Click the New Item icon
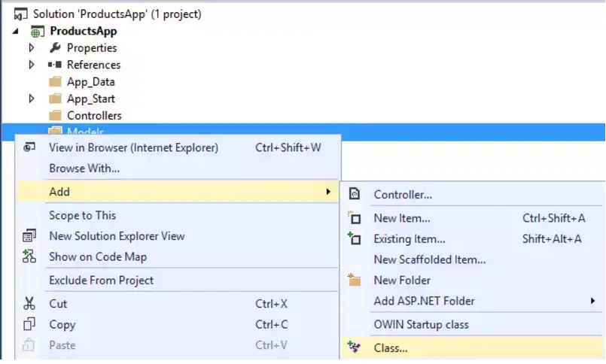This screenshot has height=364, width=606. pos(354,218)
